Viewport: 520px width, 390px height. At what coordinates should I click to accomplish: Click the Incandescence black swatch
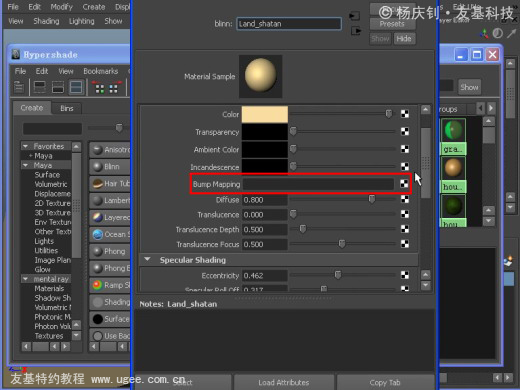coord(265,166)
